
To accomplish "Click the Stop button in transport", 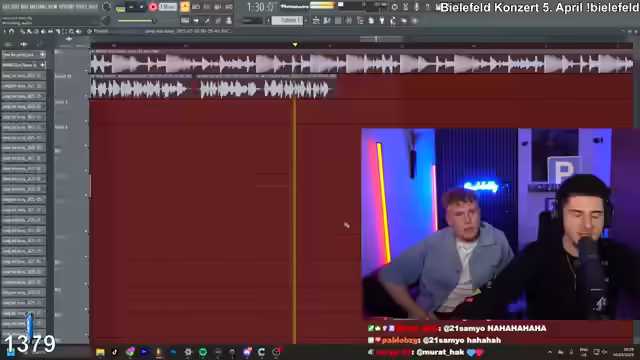I will pyautogui.click(x=142, y=7).
